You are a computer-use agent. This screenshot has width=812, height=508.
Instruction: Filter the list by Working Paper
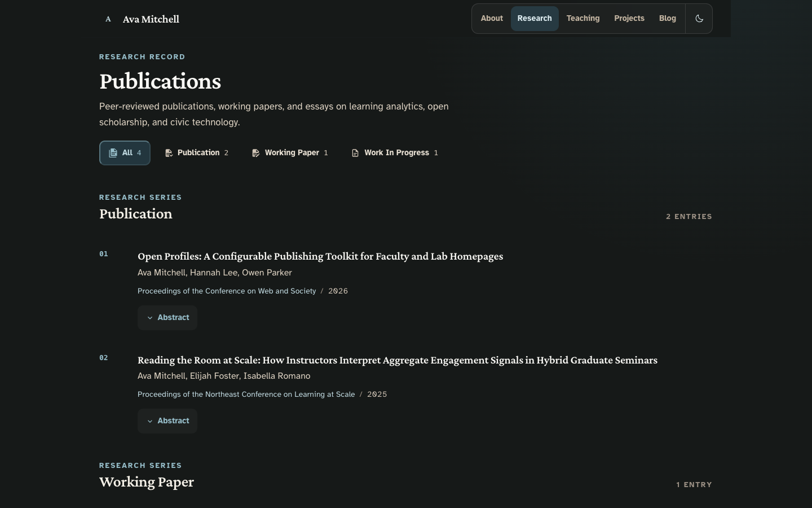tap(289, 153)
